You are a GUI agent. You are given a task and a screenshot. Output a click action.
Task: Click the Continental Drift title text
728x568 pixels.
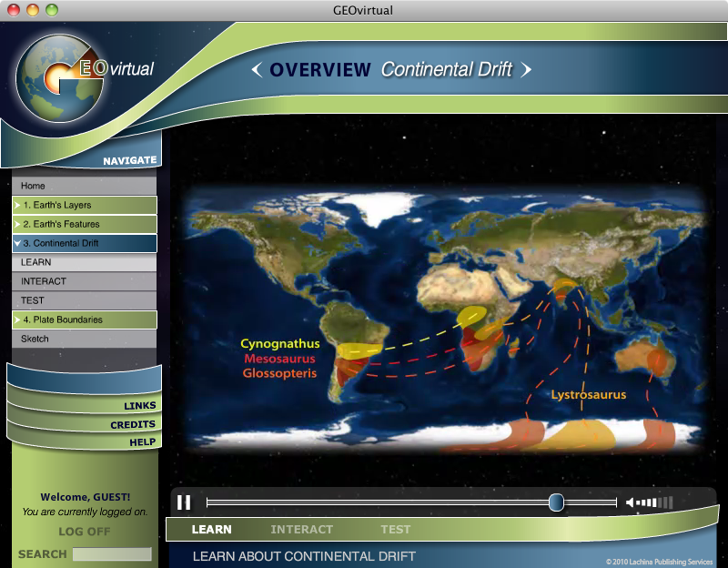pyautogui.click(x=447, y=70)
